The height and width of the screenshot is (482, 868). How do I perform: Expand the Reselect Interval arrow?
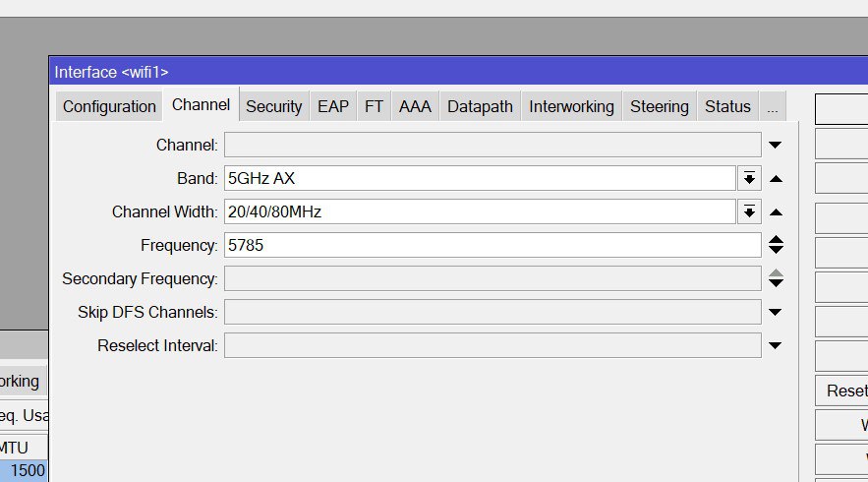[x=775, y=345]
